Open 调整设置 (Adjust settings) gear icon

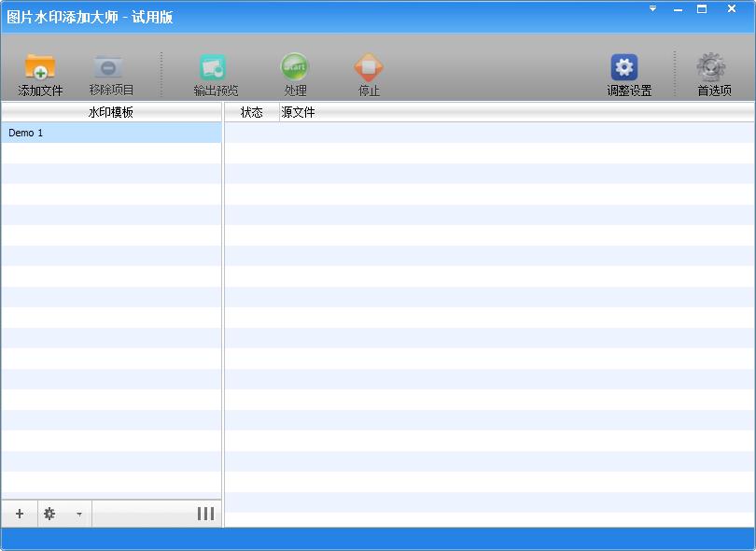(624, 67)
